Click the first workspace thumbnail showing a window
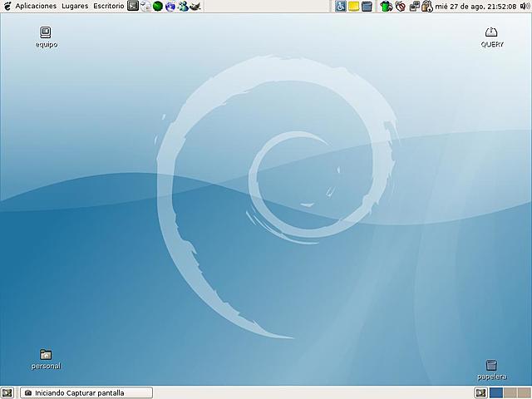Screen dimensions: 532x399 click(480, 393)
